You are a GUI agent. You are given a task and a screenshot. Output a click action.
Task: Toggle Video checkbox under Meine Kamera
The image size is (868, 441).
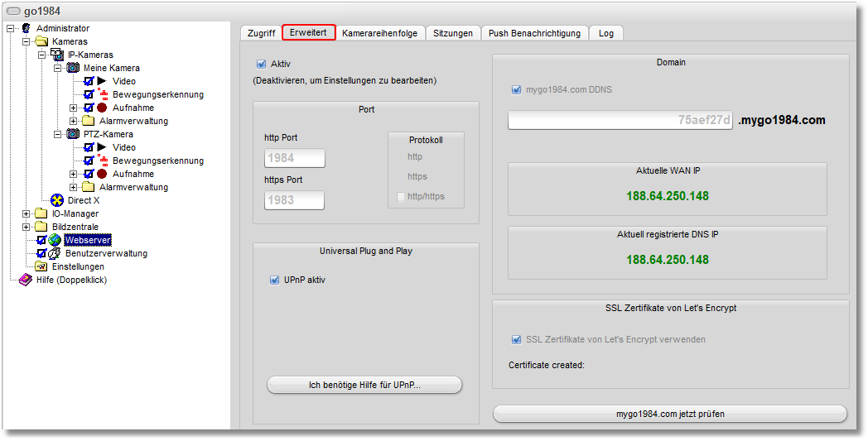tap(89, 81)
